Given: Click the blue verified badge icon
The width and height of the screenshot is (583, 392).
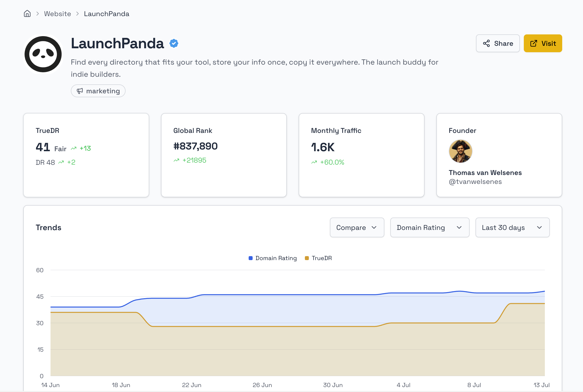Looking at the screenshot, I should click(174, 43).
